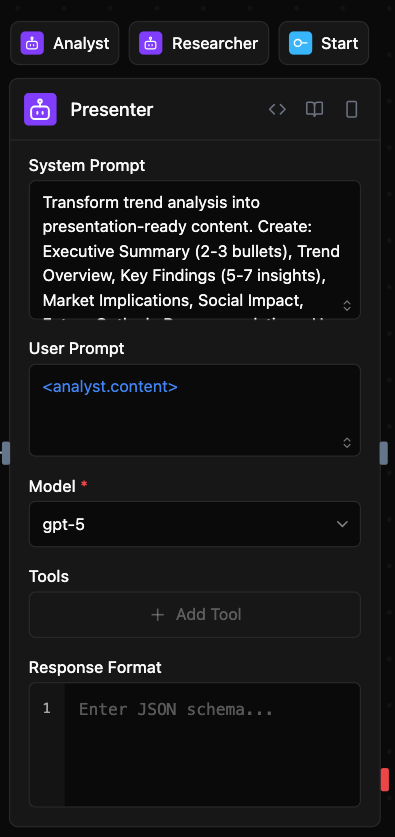Image resolution: width=395 pixels, height=837 pixels.
Task: Click the User Prompt resize stepper arrows
Action: [347, 443]
